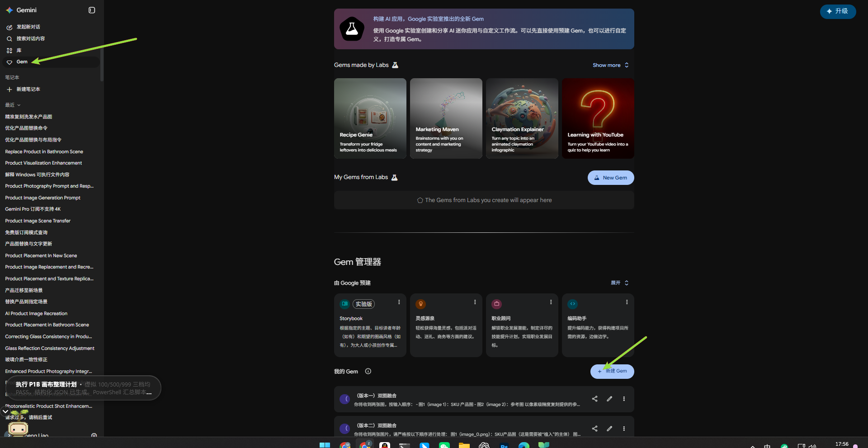Click the sidebar vertical scrollbar
This screenshot has width=868, height=448.
pos(102,65)
